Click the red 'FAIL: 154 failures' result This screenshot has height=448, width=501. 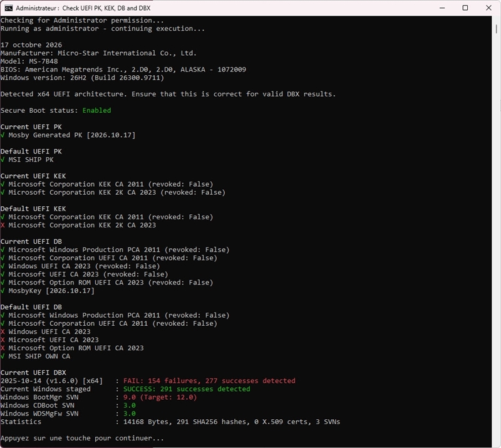point(209,381)
